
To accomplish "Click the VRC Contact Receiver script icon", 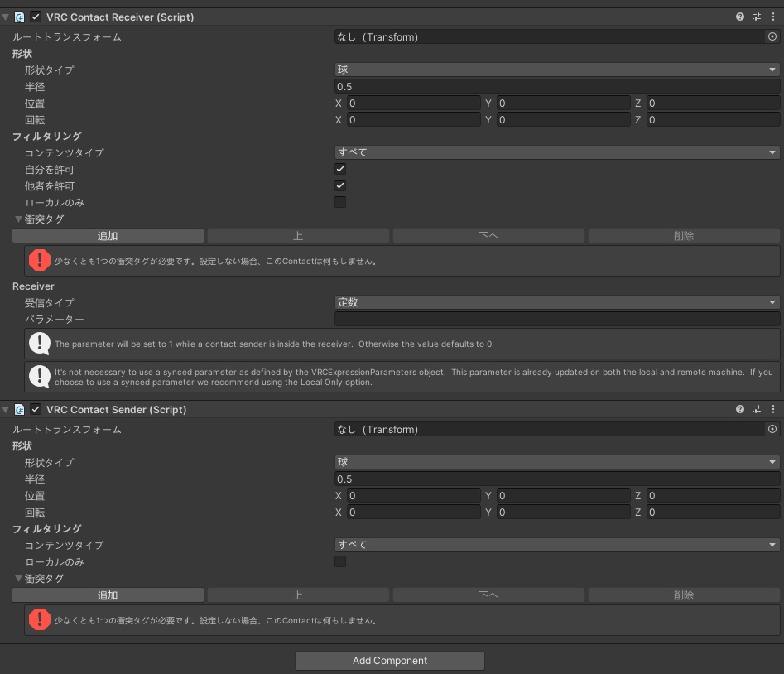I will tap(20, 17).
